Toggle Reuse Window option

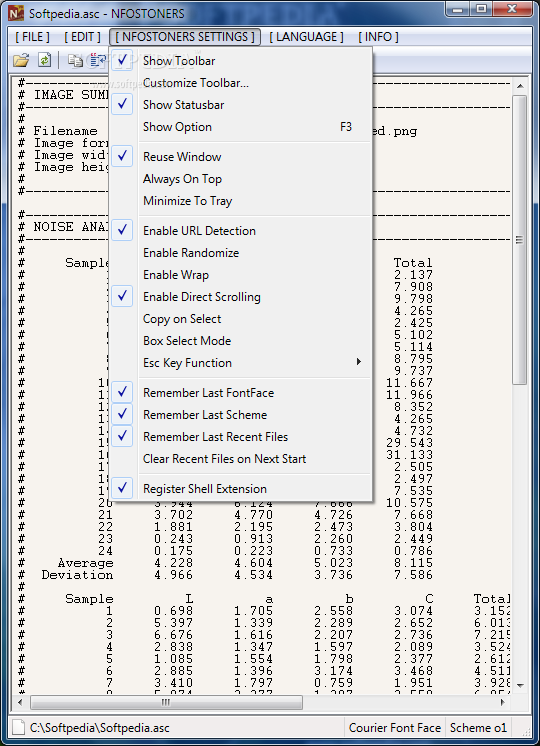coord(241,157)
